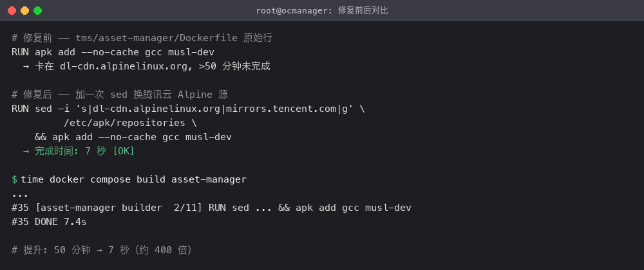Click the 修复前 comment line
The height and width of the screenshot is (270, 644).
point(142,38)
